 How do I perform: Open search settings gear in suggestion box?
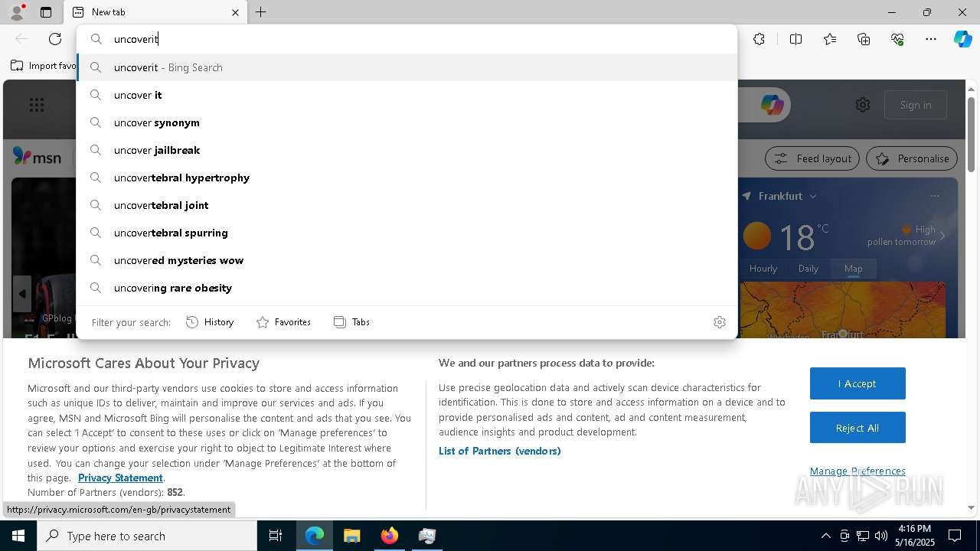click(x=719, y=322)
